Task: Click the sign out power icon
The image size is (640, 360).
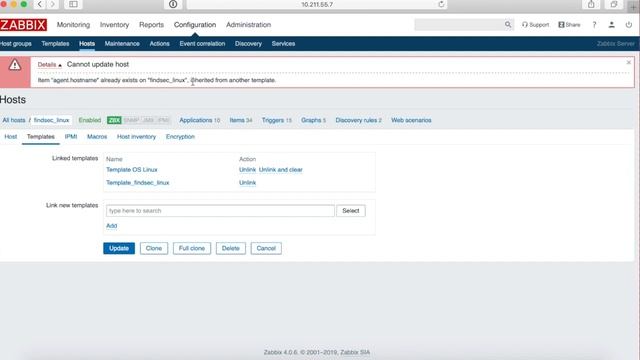Action: tap(629, 24)
